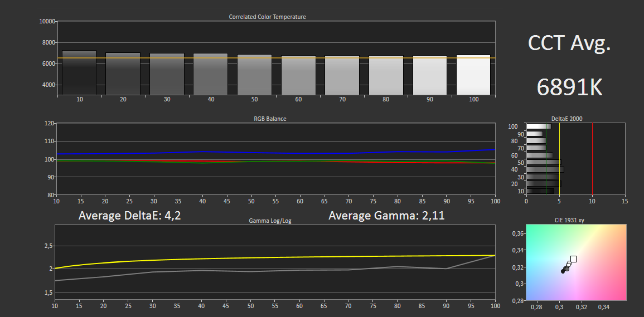Select the 60% bar in CCT chart

[x=299, y=75]
